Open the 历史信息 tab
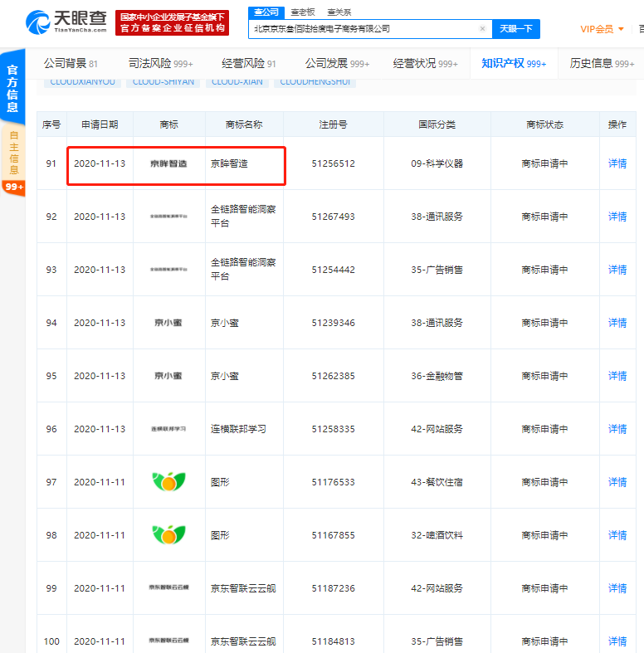644x653 pixels. [602, 63]
